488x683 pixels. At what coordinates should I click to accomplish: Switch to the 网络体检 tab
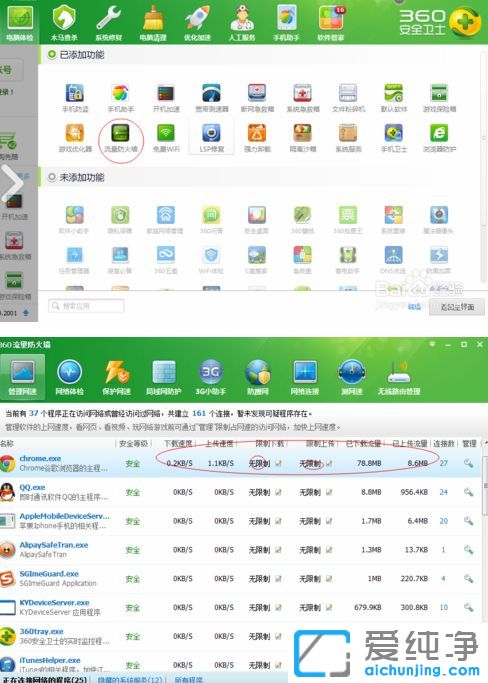click(69, 377)
